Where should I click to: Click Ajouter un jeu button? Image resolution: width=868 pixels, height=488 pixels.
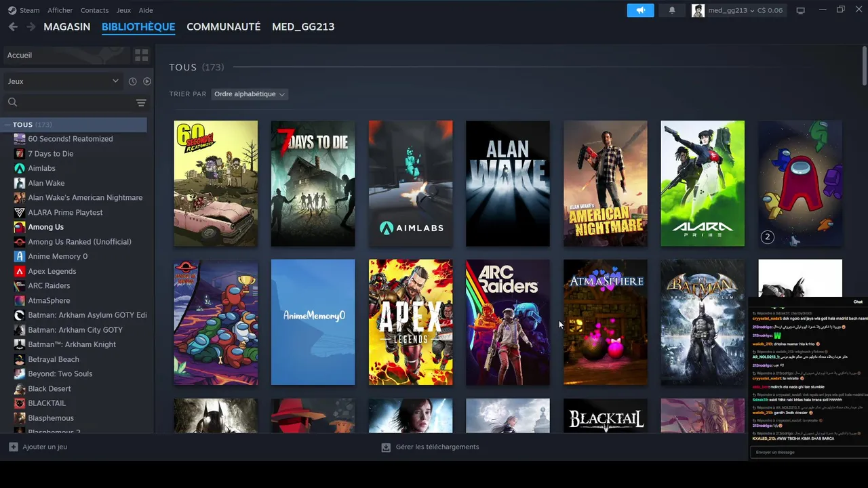tap(38, 447)
